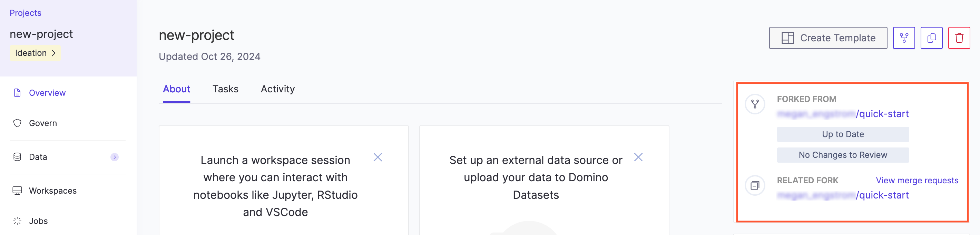980x235 pixels.
Task: Click the copy project icon button
Action: 931,38
